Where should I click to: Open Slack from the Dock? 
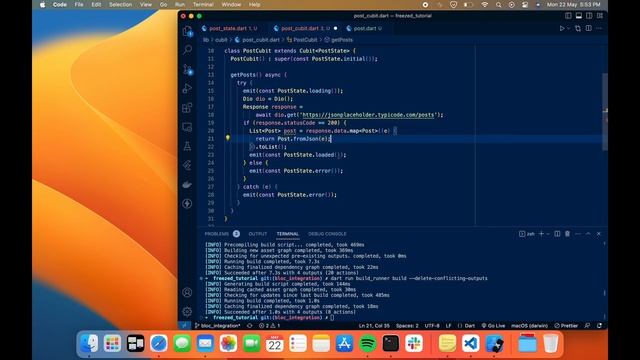click(x=414, y=343)
